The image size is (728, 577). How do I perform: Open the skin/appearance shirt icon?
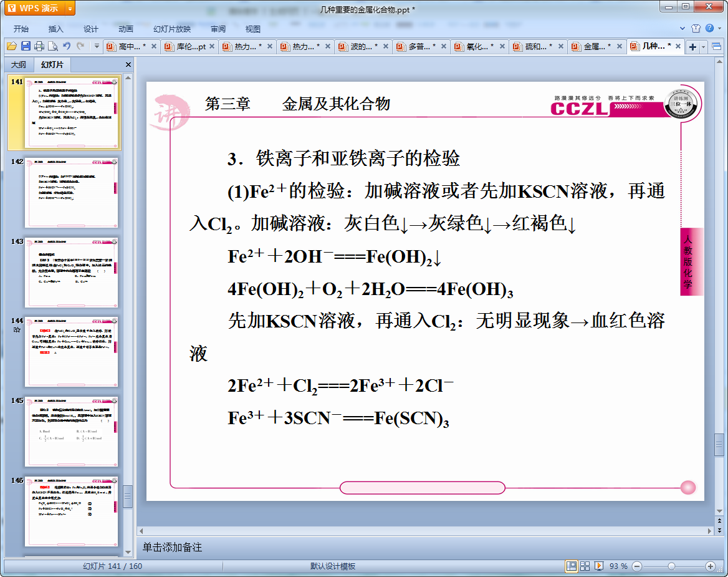[696, 28]
